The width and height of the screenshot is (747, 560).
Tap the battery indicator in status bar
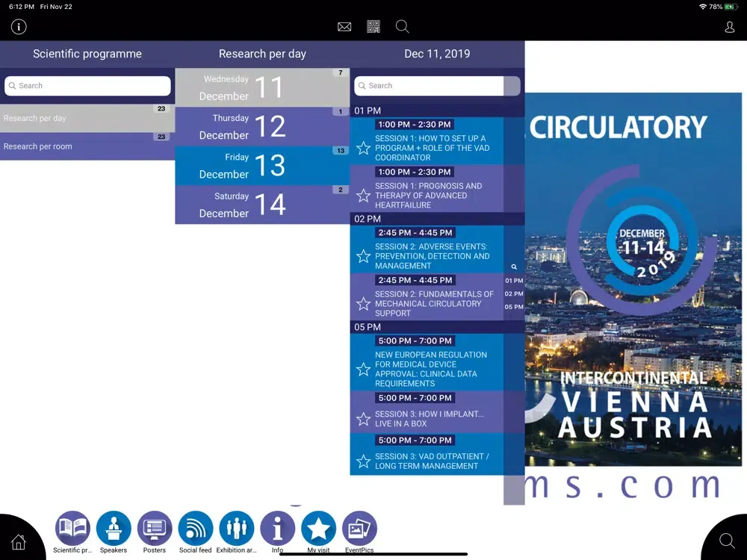click(x=731, y=7)
